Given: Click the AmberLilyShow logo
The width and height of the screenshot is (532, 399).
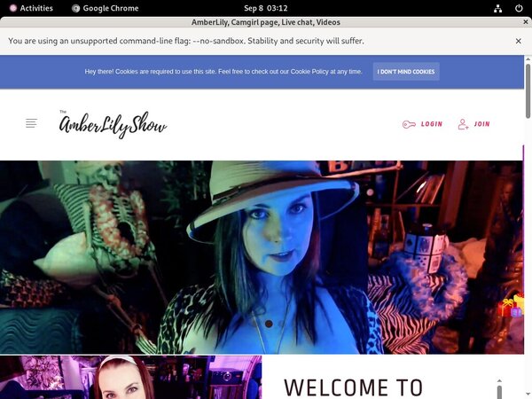Looking at the screenshot, I should click(113, 125).
